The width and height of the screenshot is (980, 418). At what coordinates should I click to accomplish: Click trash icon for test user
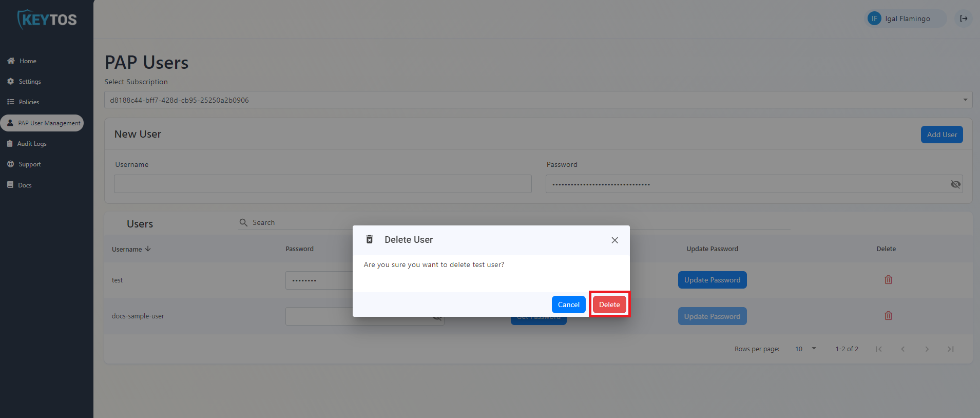[888, 280]
